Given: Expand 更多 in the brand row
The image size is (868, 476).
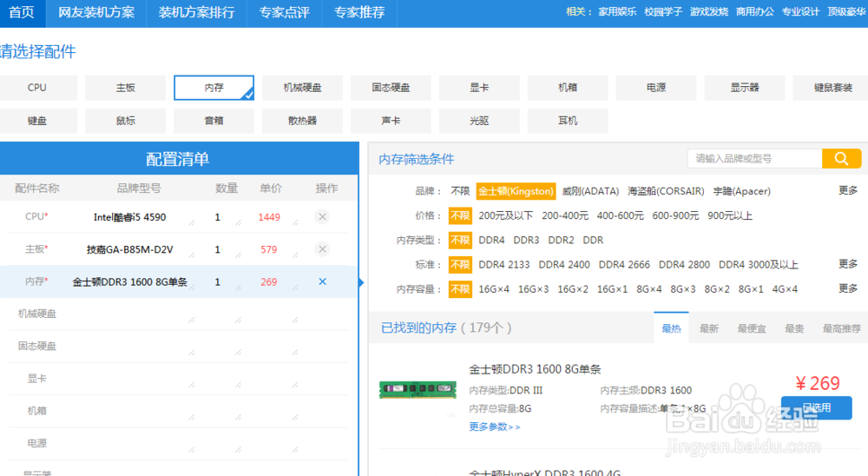Looking at the screenshot, I should [848, 190].
